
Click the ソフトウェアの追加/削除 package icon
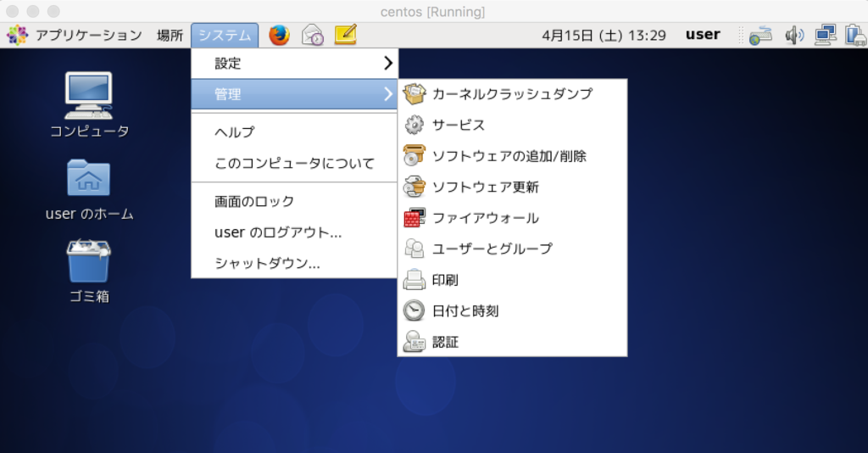tap(414, 156)
